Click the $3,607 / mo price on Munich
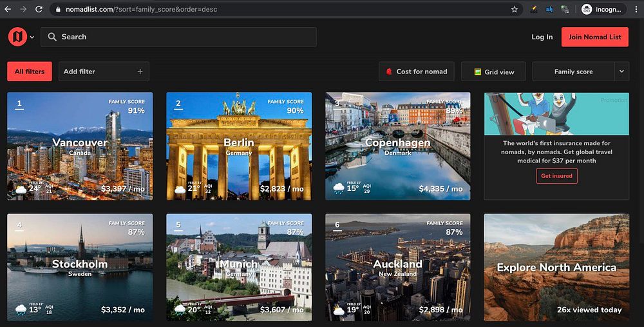The height and width of the screenshot is (327, 644). 282,310
